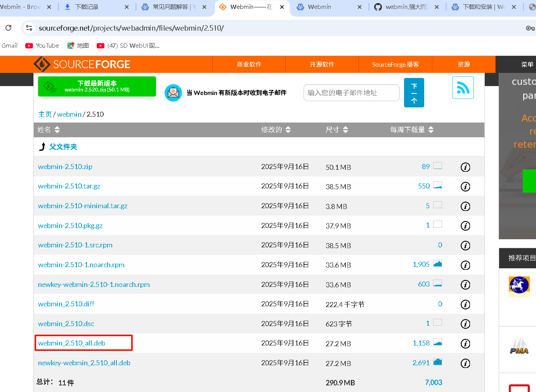Open the YouTube bookmark
The width and height of the screenshot is (536, 392).
42,45
